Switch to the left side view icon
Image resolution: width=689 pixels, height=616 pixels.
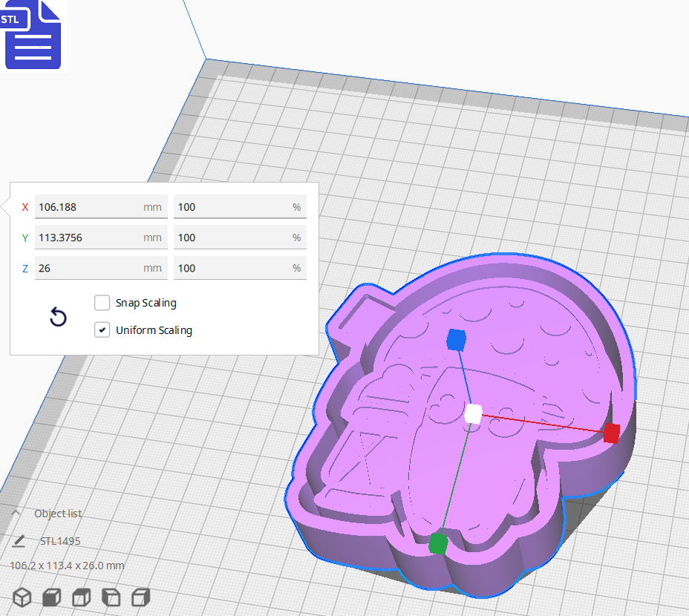coord(111,597)
